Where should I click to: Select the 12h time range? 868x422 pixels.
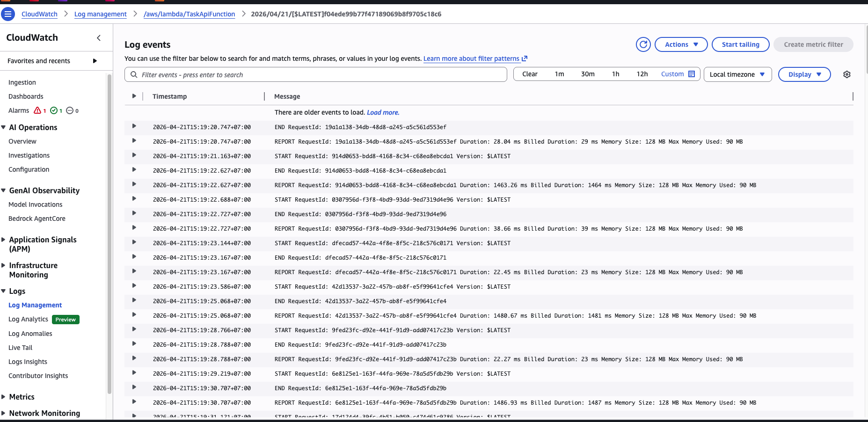[x=642, y=73]
